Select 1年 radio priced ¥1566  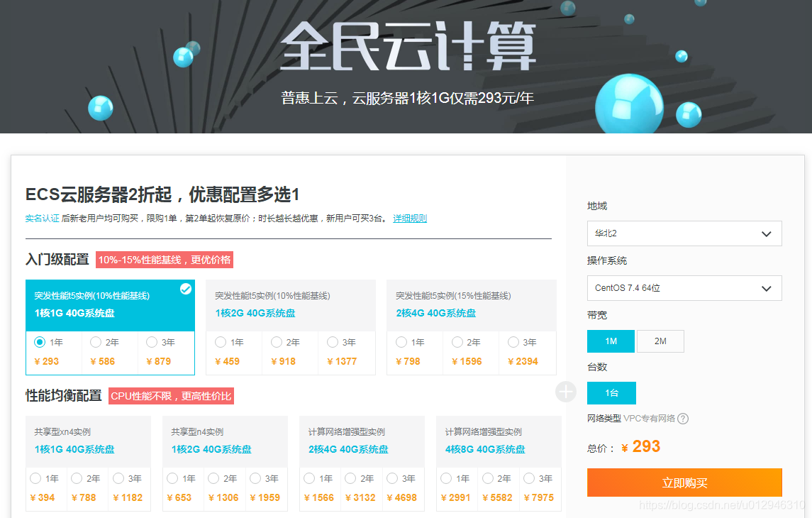click(308, 478)
